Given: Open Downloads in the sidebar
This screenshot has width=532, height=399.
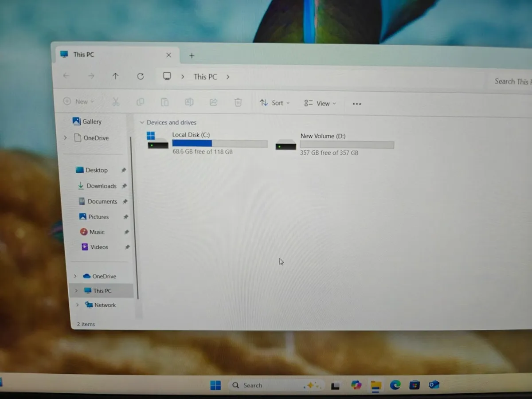Looking at the screenshot, I should pos(101,186).
